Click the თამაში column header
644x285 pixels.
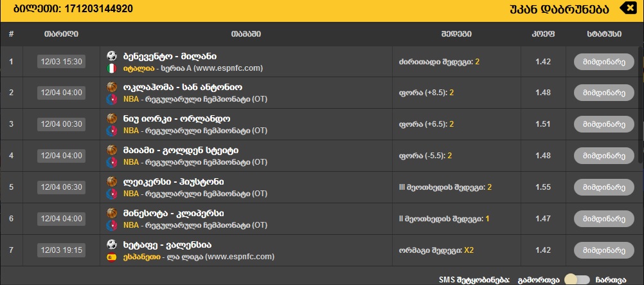tap(246, 34)
